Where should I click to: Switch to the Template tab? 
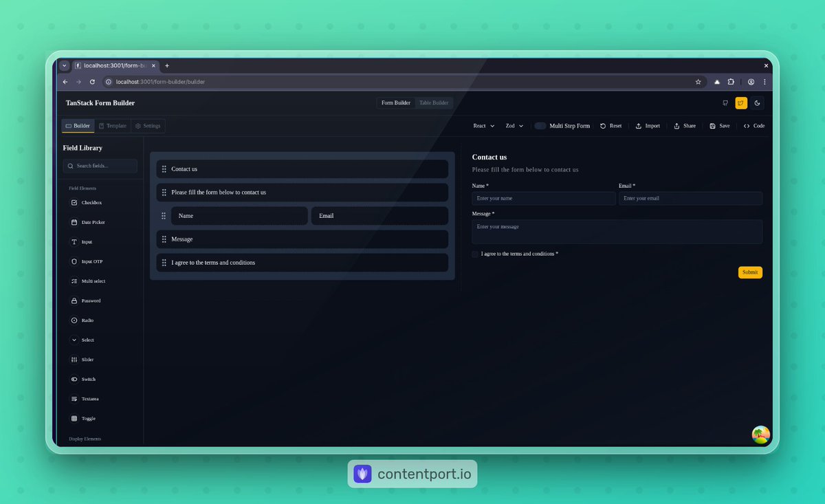(x=113, y=126)
